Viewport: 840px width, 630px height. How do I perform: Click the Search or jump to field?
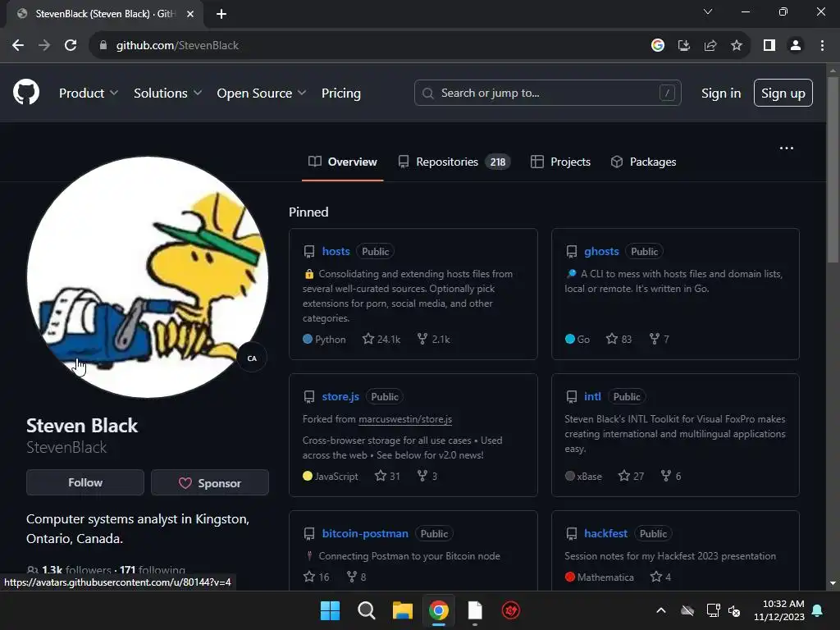(x=547, y=93)
